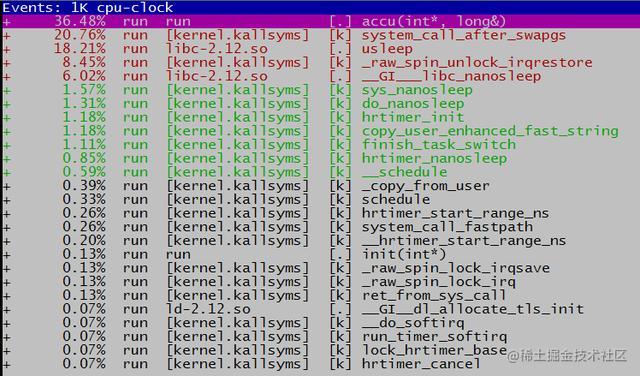Click the [.] marker beside init(int*)
The width and height of the screenshot is (640, 376).
(x=340, y=255)
